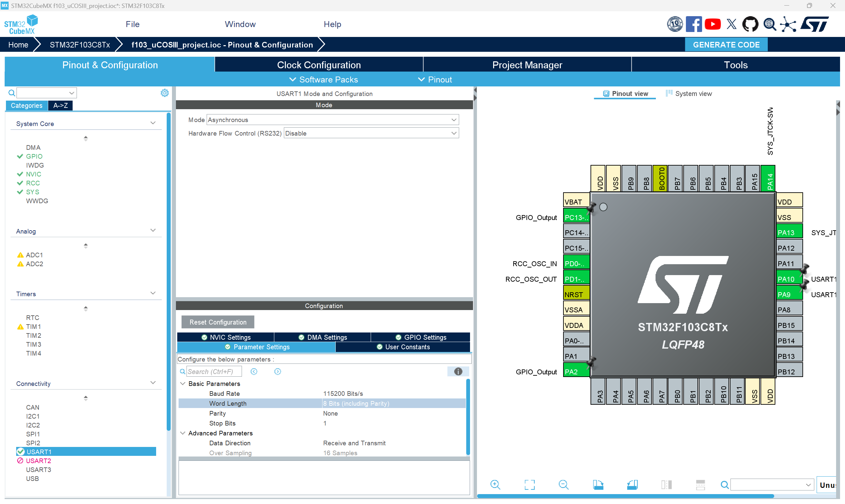This screenshot has width=845, height=504.
Task: Rotate chip counterclockwise
Action: 632,485
